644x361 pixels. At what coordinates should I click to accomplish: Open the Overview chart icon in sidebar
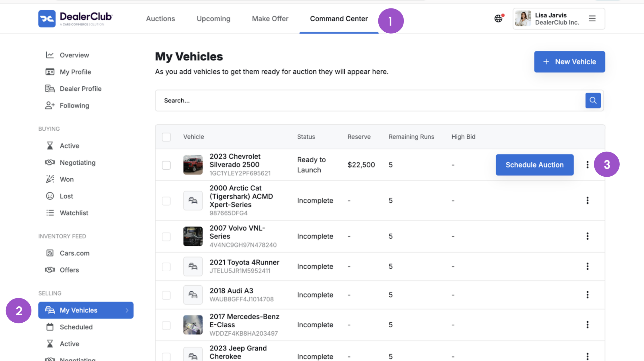[x=50, y=55]
